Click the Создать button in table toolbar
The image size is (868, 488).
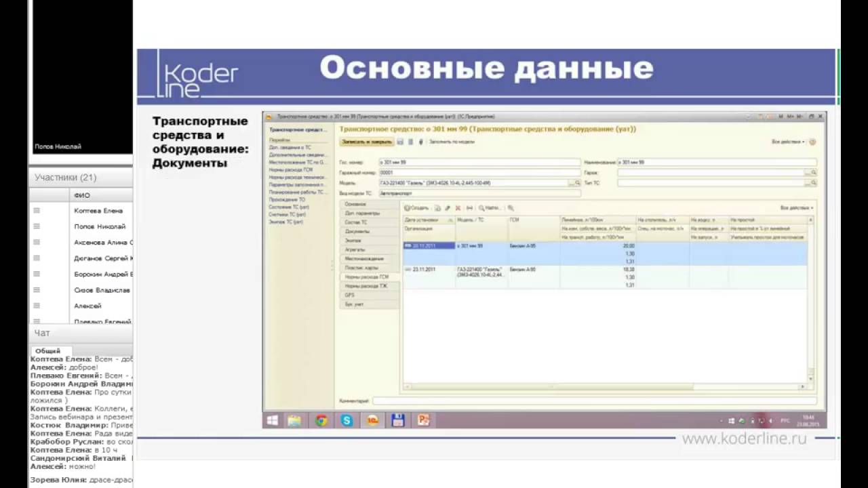click(416, 208)
